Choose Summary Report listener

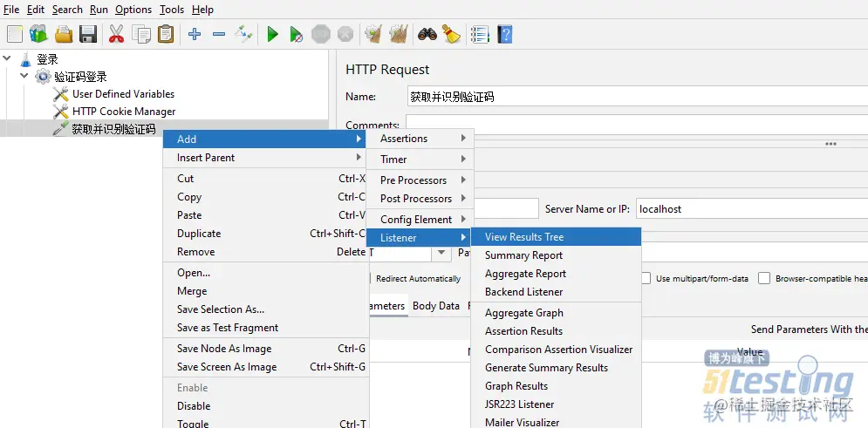coord(556,255)
